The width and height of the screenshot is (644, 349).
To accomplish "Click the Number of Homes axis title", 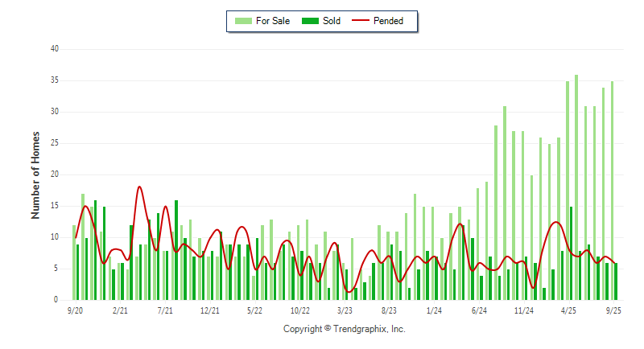I will click(35, 174).
